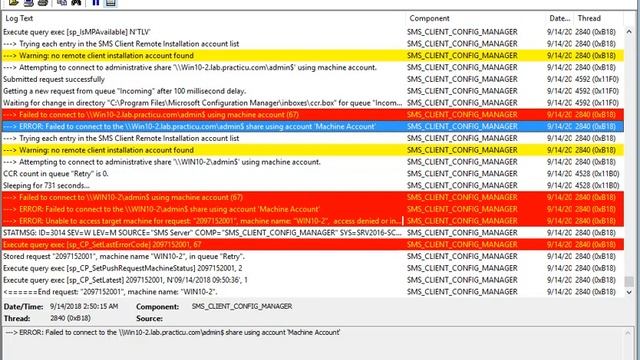This screenshot has width=640, height=360.
Task: Sort by the Thread column header
Action: click(598, 18)
